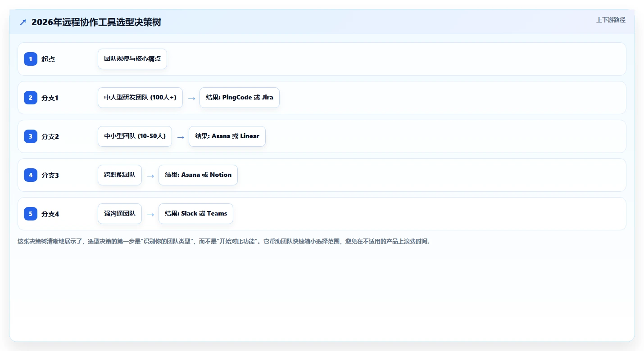The image size is (644, 351).
Task: Click step badge number 1
Action: [x=31, y=59]
